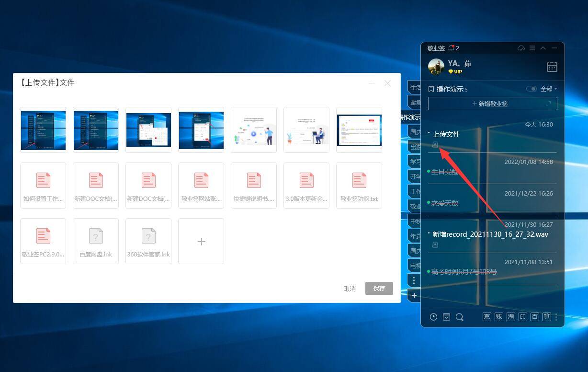Click the 京 shortcut icon
The height and width of the screenshot is (372, 588).
(x=487, y=317)
